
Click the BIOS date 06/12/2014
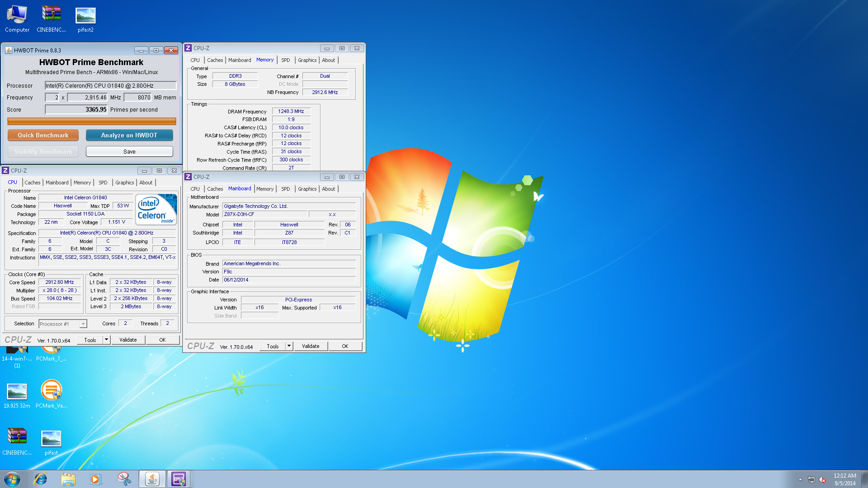(x=289, y=280)
